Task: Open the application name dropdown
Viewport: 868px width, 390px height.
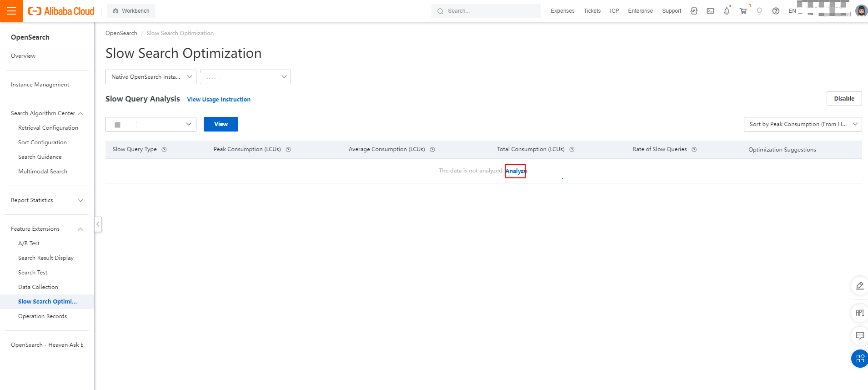Action: 246,77
